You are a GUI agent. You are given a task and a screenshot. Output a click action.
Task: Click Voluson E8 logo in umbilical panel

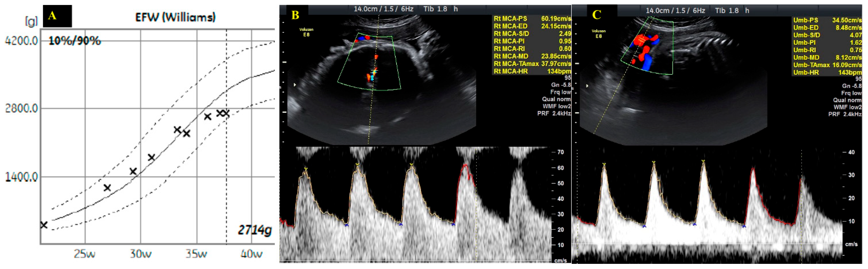pos(598,33)
